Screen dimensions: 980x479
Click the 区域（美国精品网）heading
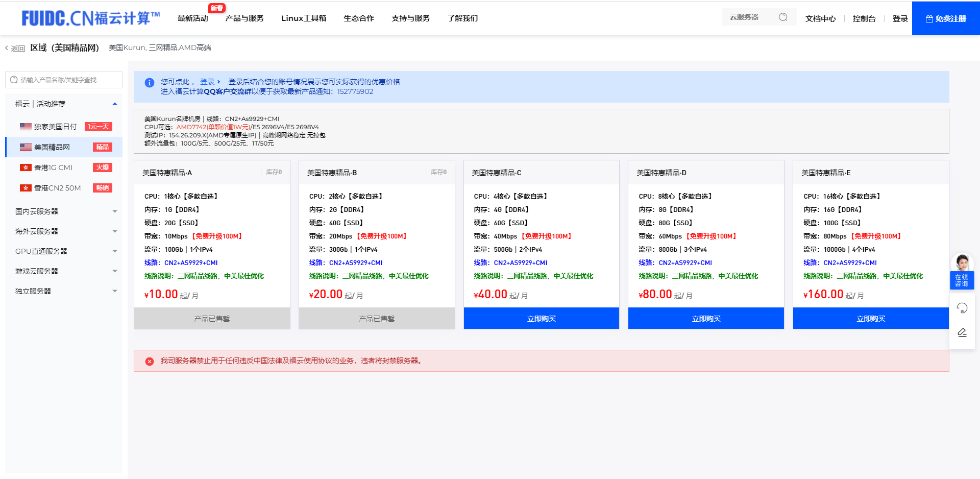click(64, 47)
